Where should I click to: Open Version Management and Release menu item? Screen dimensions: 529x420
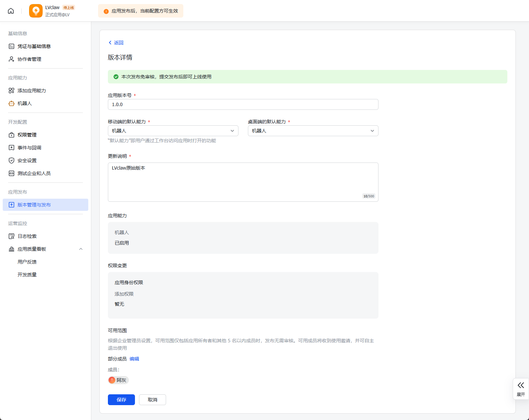34,205
